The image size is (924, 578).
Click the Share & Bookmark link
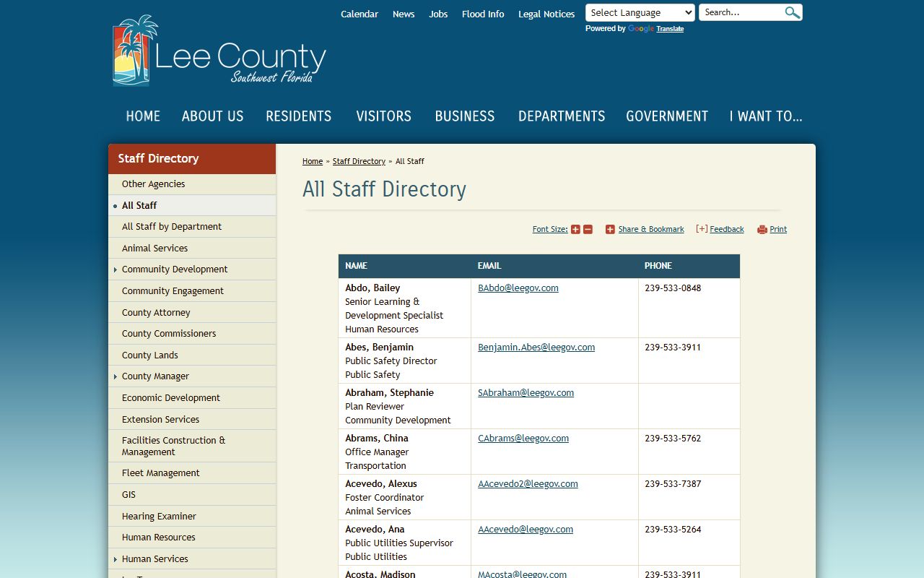(651, 229)
